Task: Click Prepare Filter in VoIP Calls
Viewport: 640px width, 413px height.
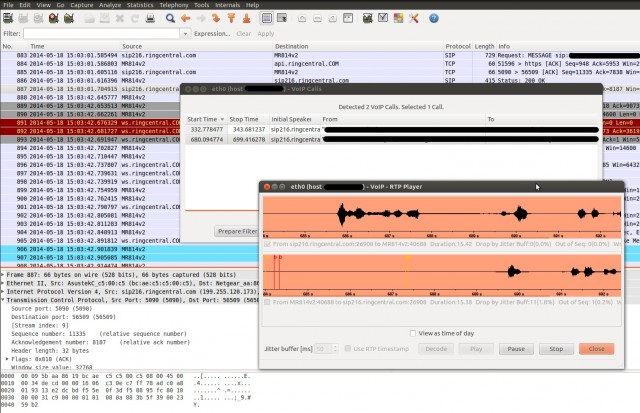Action: 237,231
